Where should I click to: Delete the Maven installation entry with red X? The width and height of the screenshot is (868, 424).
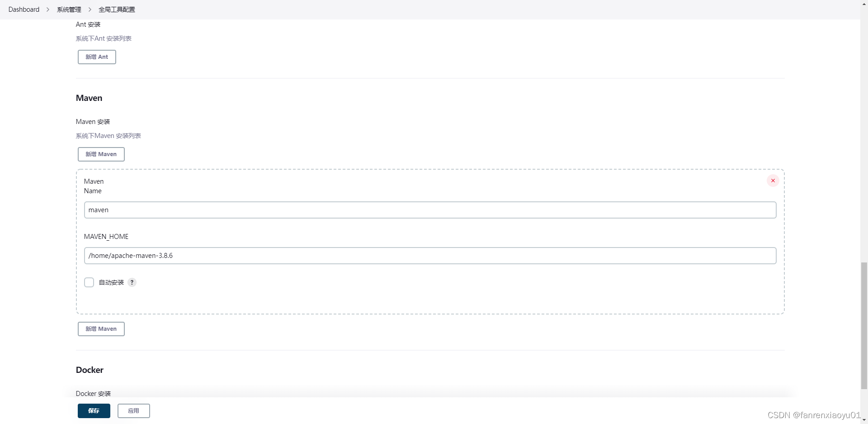tap(773, 181)
